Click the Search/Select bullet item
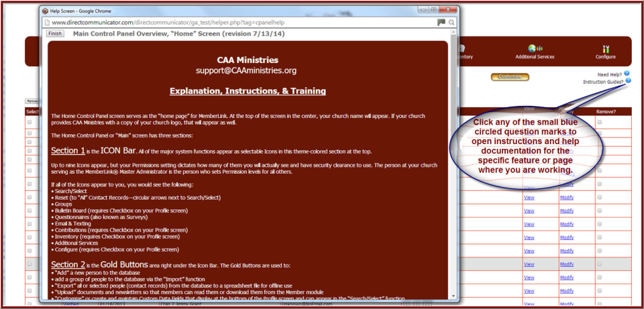This screenshot has height=309, width=644. 69,191
